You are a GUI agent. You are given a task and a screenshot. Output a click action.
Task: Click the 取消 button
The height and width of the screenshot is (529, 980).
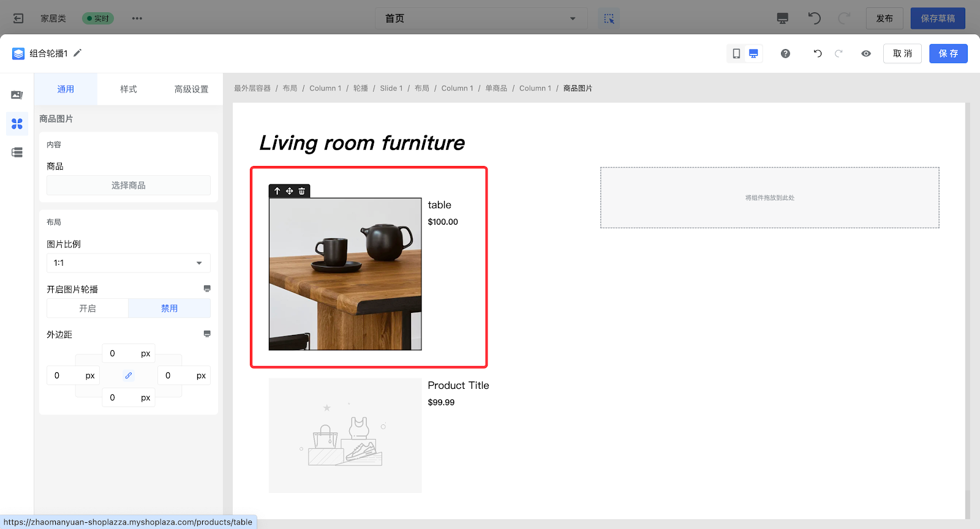[902, 53]
